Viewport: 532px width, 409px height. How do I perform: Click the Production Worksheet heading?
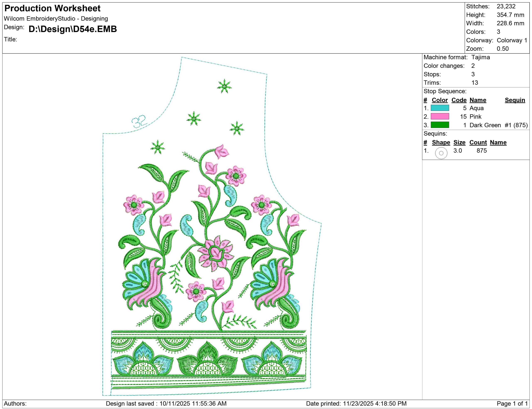tap(52, 9)
